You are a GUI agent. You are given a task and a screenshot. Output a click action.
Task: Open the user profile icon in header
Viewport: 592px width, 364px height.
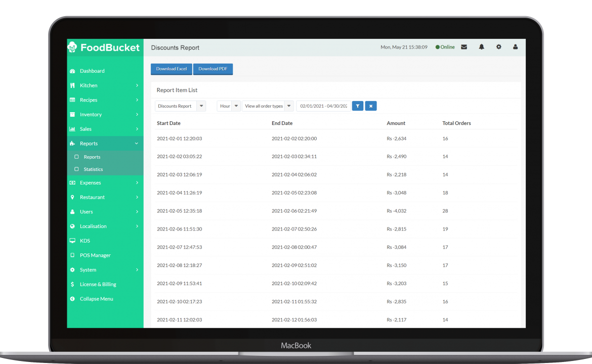516,47
